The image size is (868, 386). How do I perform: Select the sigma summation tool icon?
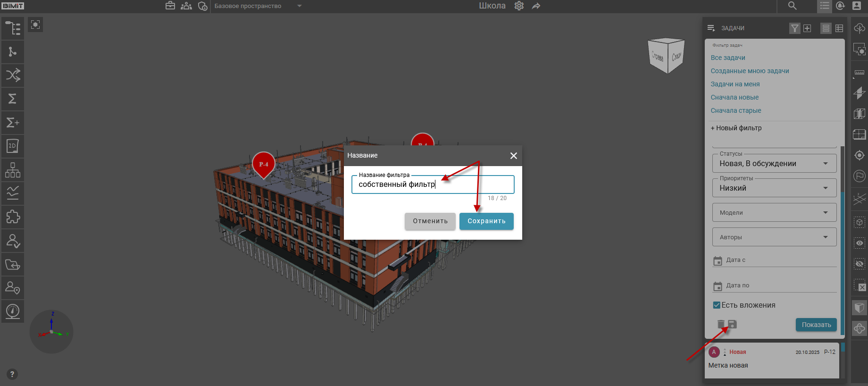(x=13, y=99)
